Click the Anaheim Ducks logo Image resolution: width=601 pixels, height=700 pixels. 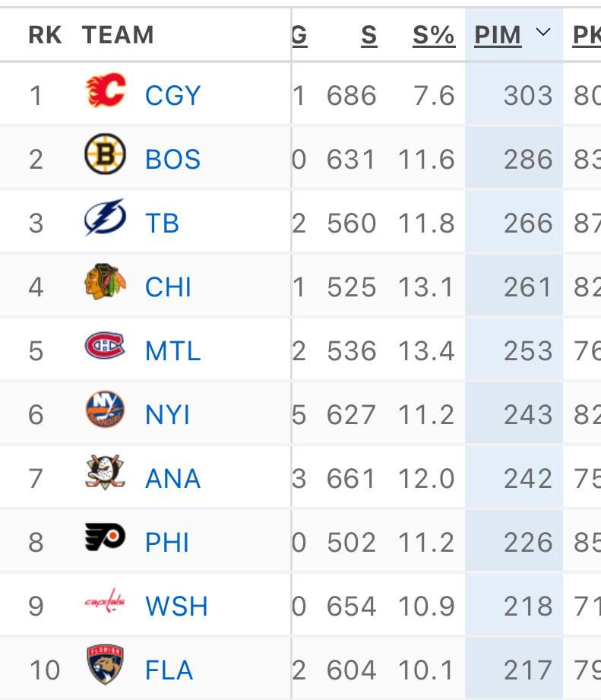coord(105,477)
